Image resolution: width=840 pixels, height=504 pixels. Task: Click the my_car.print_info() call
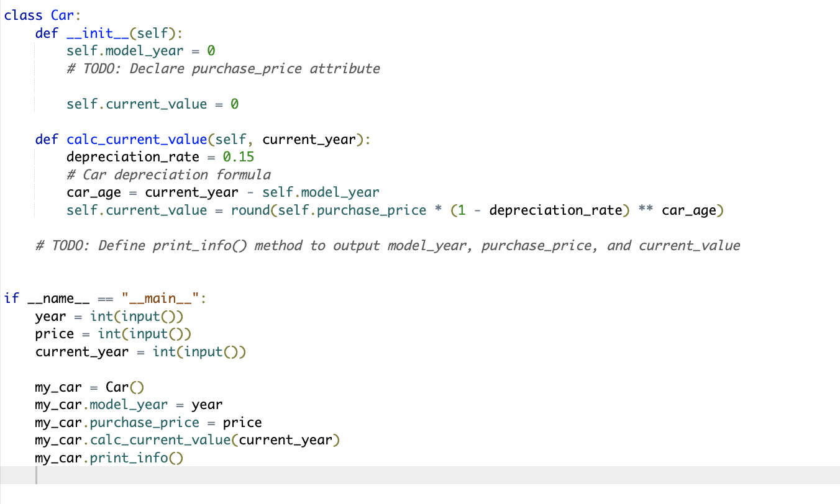click(109, 457)
